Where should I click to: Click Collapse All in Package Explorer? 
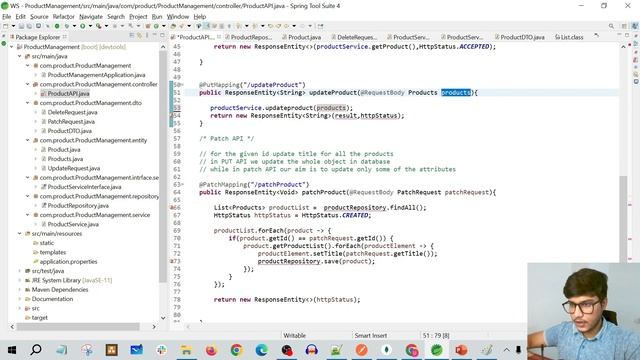click(x=132, y=36)
